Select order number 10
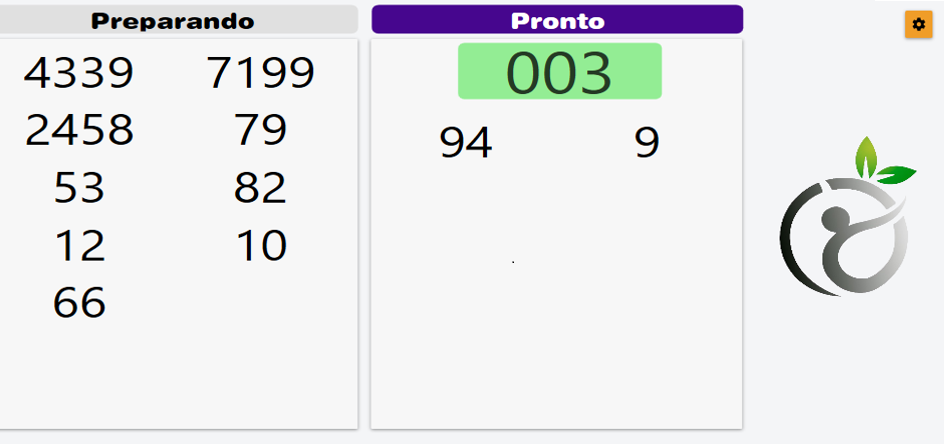This screenshot has width=944, height=444. click(260, 245)
